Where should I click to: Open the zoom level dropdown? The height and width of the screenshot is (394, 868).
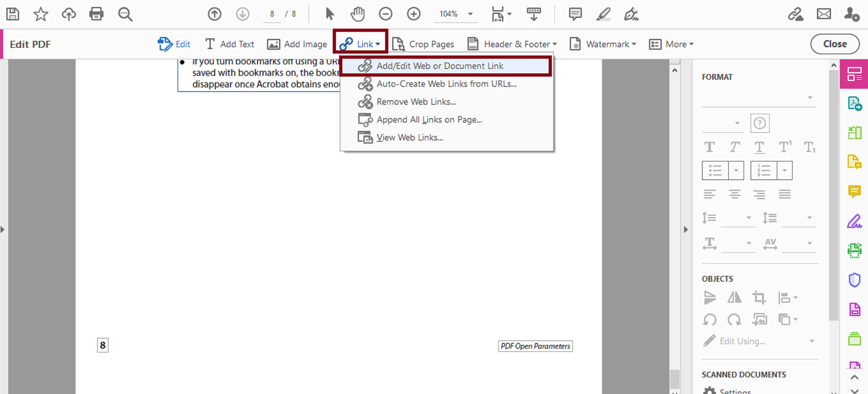(x=470, y=14)
